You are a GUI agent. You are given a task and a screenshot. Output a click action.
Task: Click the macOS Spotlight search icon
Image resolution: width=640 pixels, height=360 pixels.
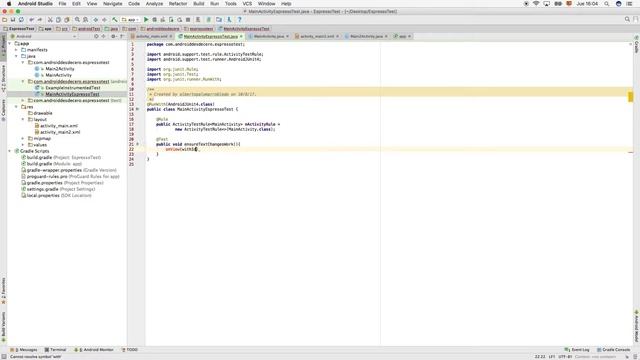(607, 3)
